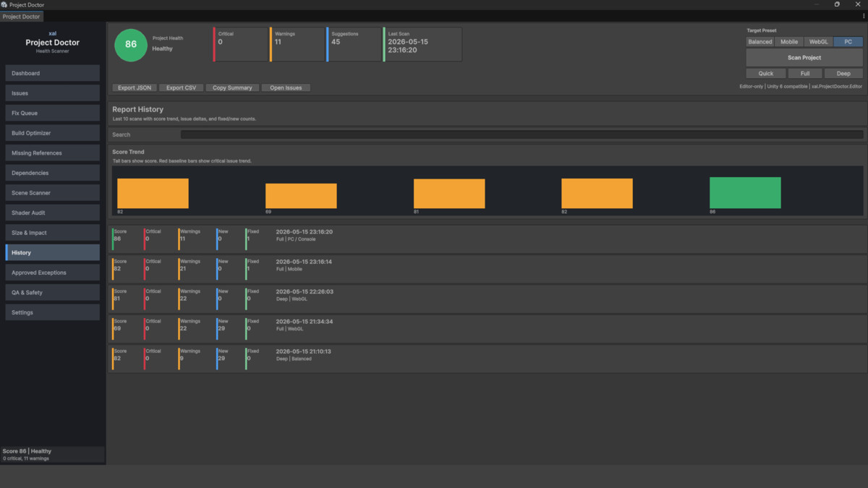
Task: Click the Export CSV button
Action: point(181,87)
